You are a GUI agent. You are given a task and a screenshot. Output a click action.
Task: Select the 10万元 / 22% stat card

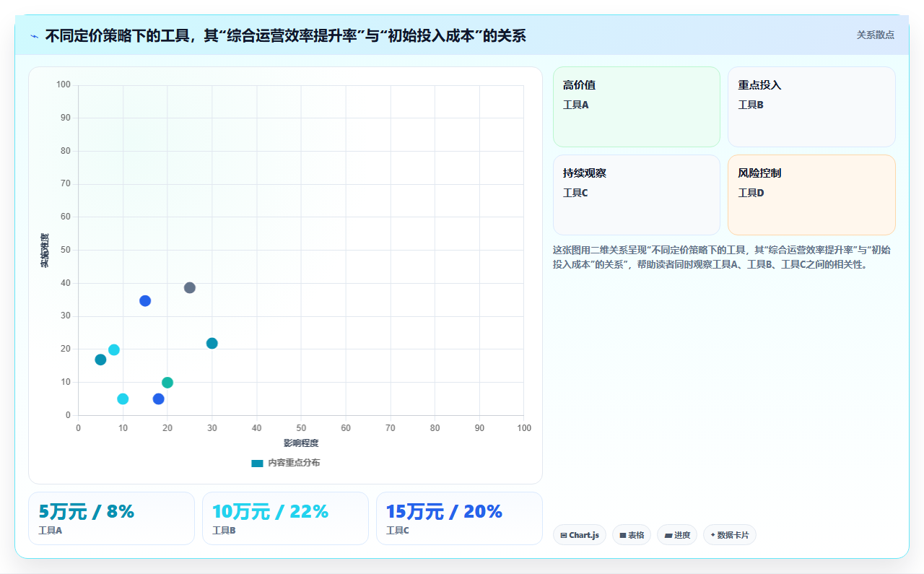pos(285,518)
